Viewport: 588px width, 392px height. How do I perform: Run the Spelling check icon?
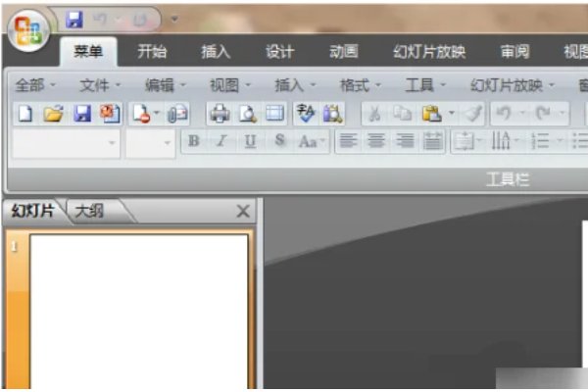click(x=306, y=114)
